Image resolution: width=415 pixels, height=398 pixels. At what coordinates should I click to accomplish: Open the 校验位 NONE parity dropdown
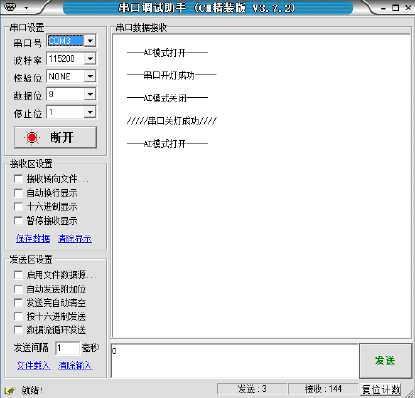(x=90, y=77)
